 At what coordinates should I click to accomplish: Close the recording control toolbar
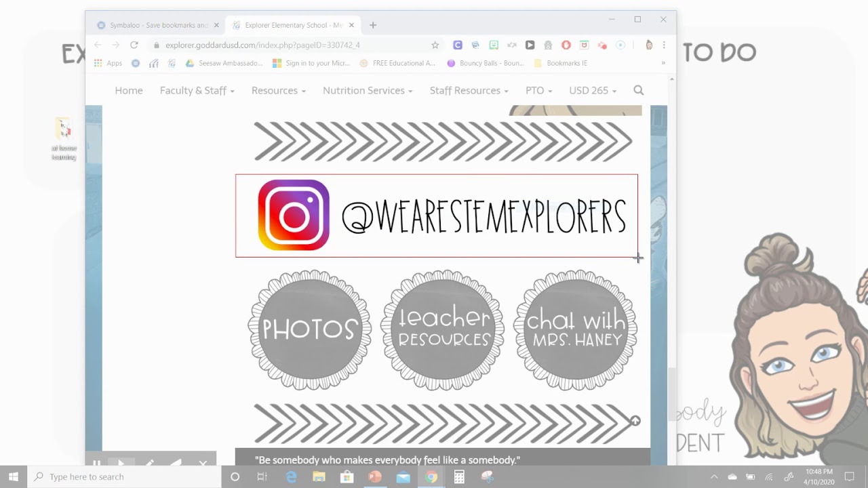(203, 464)
